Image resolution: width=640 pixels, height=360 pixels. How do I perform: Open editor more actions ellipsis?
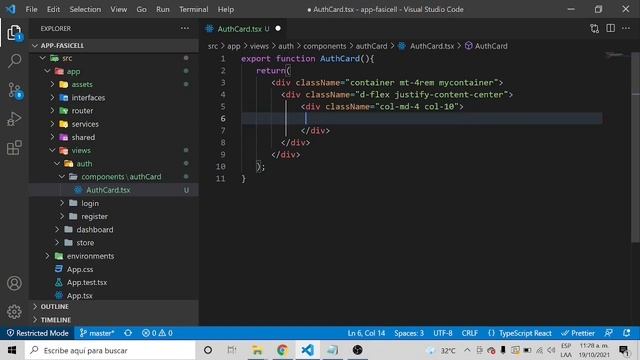pyautogui.click(x=626, y=28)
